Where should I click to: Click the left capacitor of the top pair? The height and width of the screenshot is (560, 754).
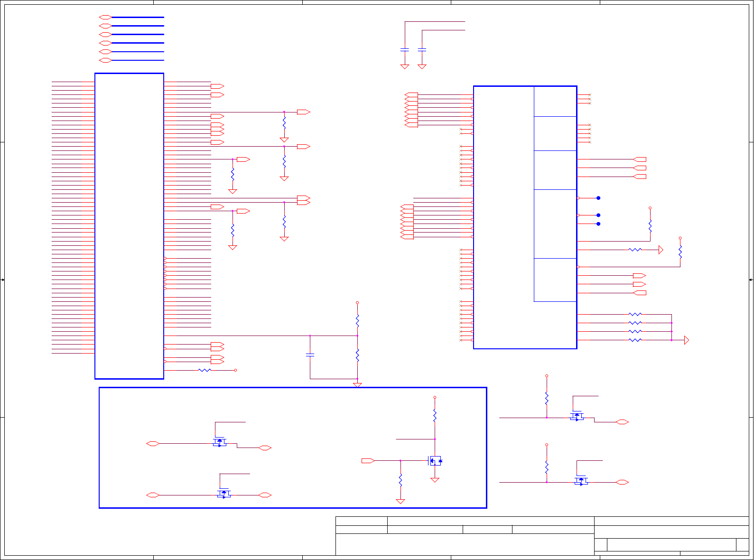click(x=405, y=49)
